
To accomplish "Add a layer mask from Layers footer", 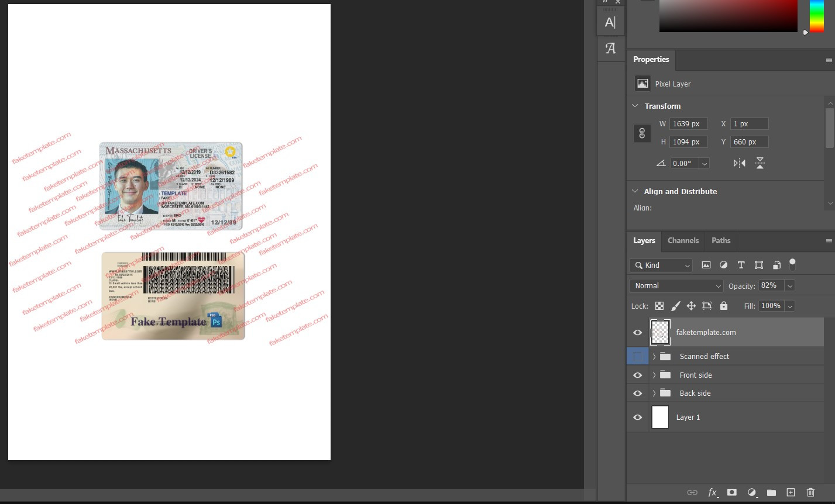I will pos(731,492).
